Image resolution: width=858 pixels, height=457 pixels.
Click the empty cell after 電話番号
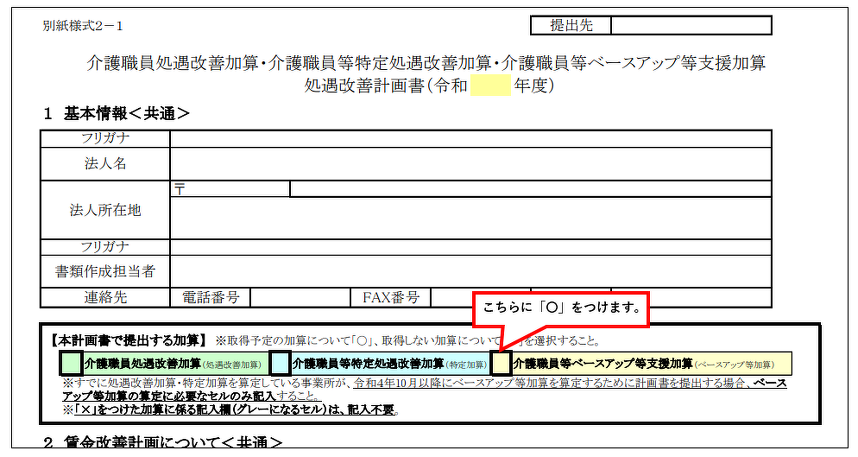point(299,297)
